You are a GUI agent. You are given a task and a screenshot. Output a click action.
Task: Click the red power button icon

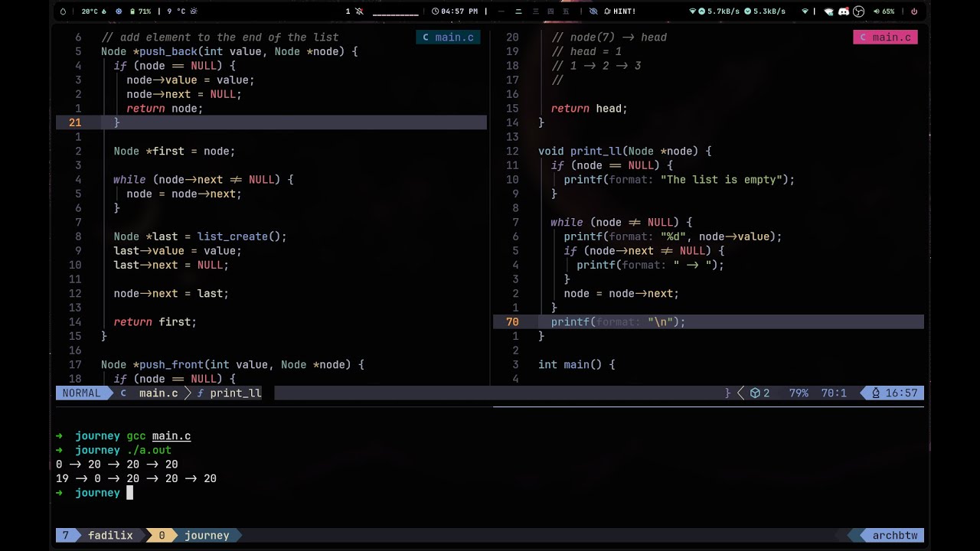click(x=914, y=11)
